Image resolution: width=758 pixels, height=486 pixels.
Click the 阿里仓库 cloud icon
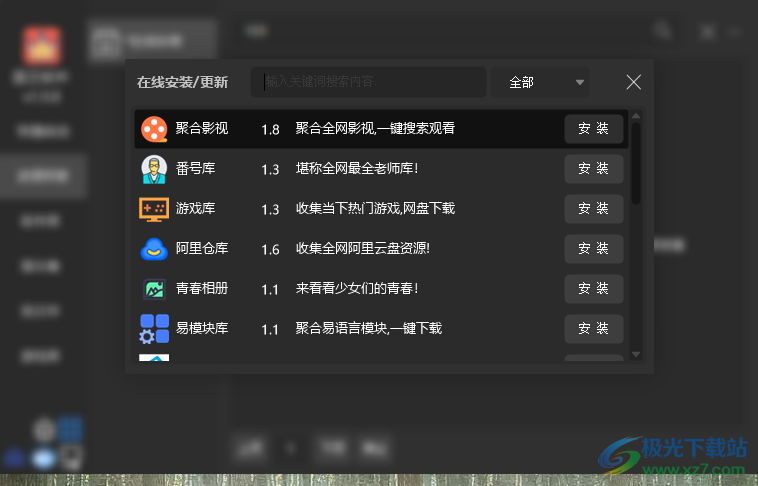154,249
